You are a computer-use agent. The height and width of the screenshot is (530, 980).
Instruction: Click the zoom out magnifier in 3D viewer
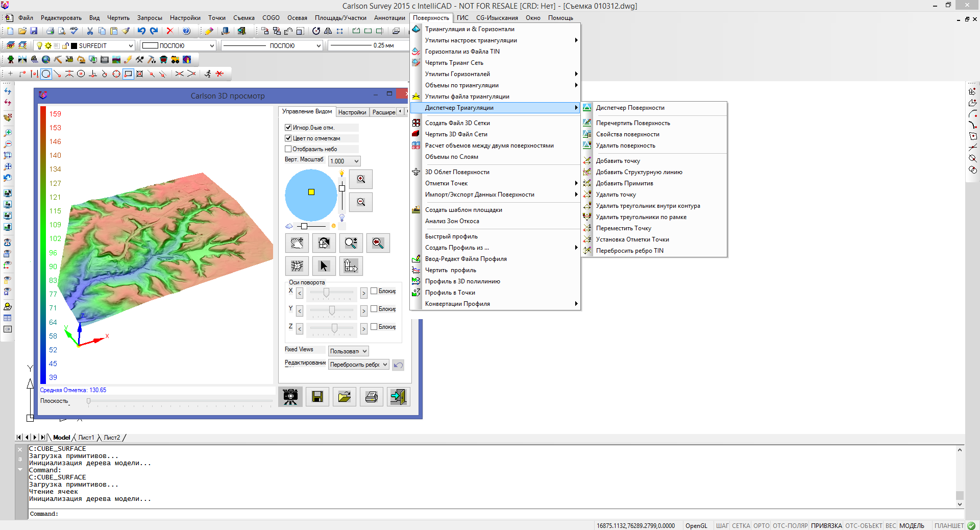click(361, 202)
